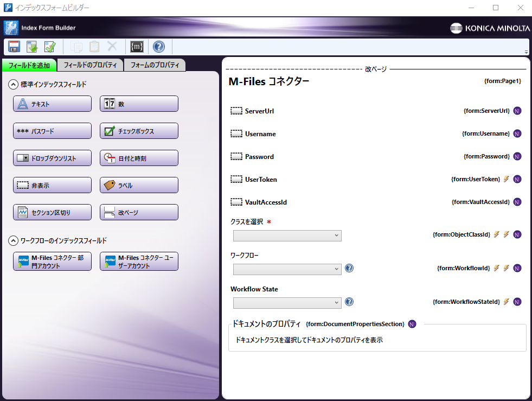This screenshot has height=401, width=532.
Task: Click the Save toolbar icon
Action: [x=14, y=47]
